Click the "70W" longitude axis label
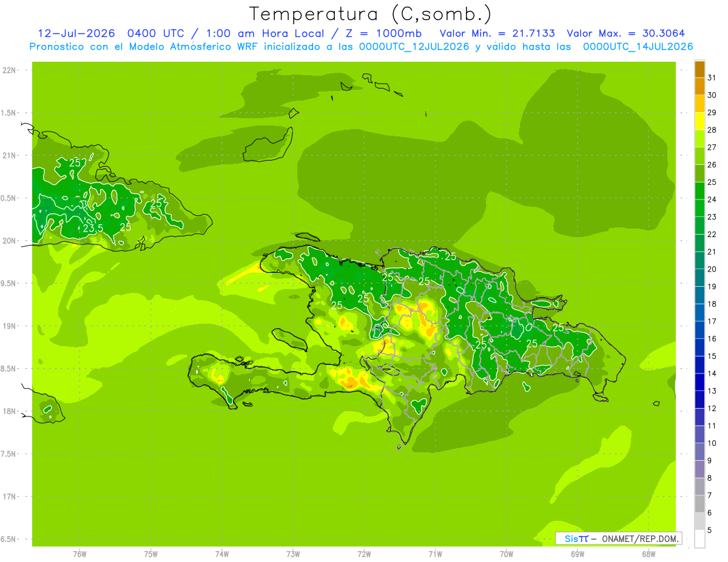This screenshot has height=562, width=728. pos(507,554)
